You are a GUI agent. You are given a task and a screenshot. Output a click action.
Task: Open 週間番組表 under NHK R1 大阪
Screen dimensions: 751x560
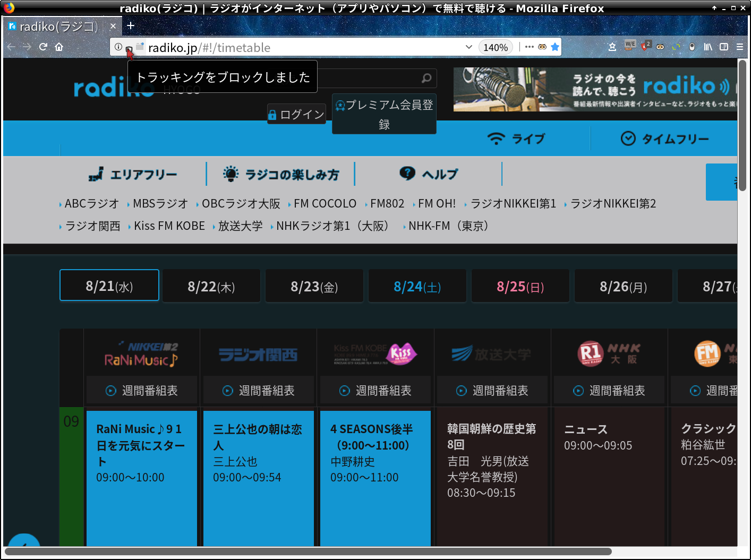609,391
